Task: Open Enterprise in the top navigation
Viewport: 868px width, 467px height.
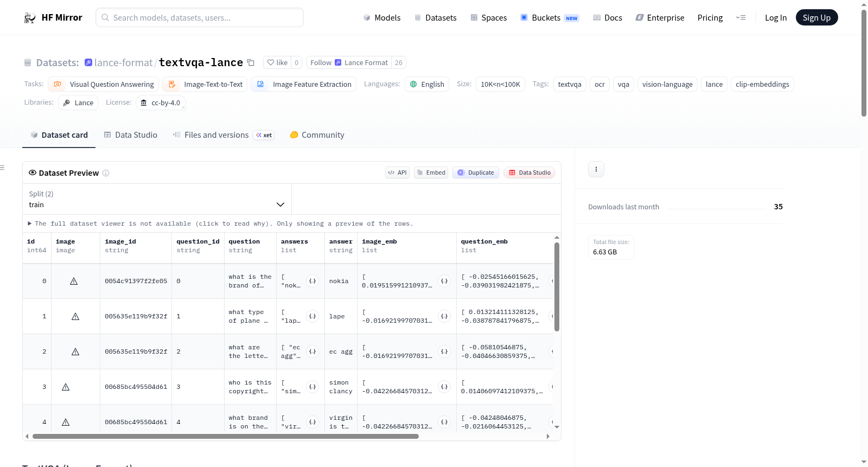Action: click(660, 17)
